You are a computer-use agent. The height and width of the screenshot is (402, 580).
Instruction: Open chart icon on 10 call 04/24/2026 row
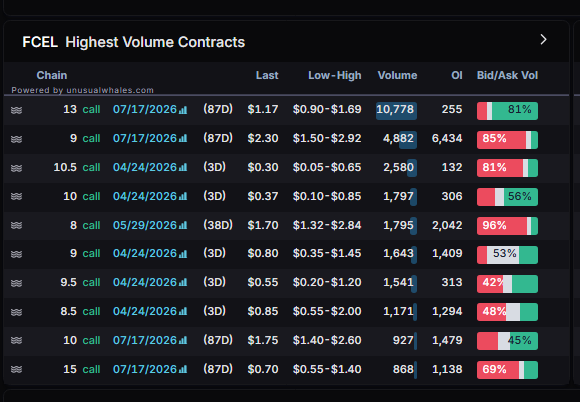pos(183,196)
